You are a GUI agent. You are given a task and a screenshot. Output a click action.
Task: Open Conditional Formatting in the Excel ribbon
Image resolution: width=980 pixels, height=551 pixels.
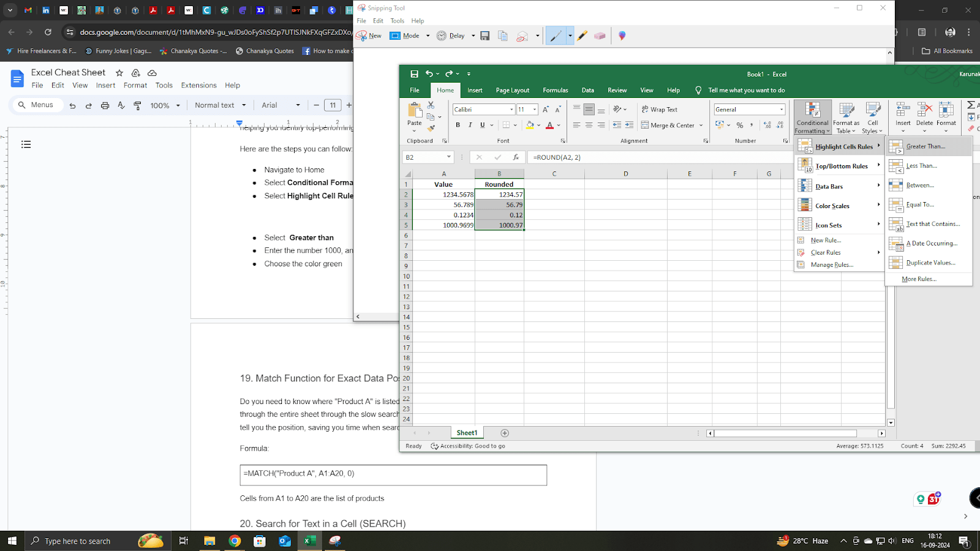[812, 118]
